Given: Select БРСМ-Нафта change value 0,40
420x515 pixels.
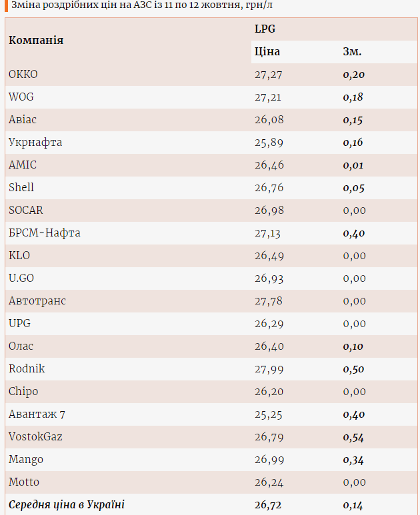Looking at the screenshot, I should tap(354, 233).
